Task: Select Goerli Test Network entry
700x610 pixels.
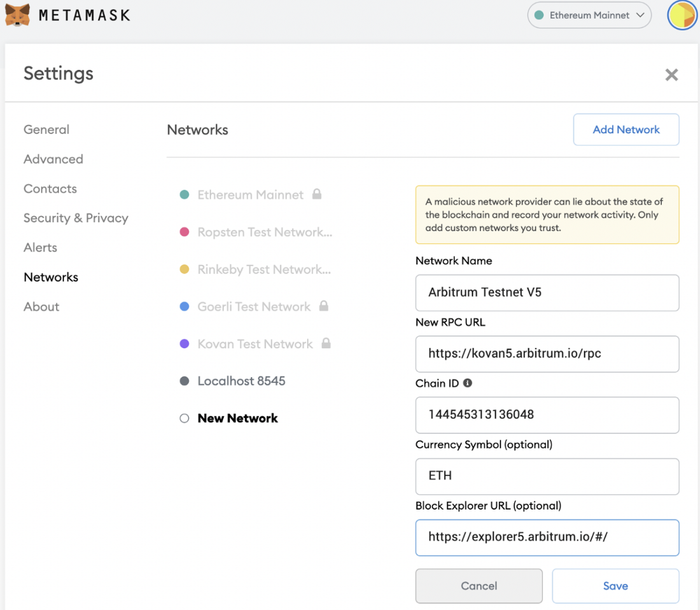Action: [254, 306]
